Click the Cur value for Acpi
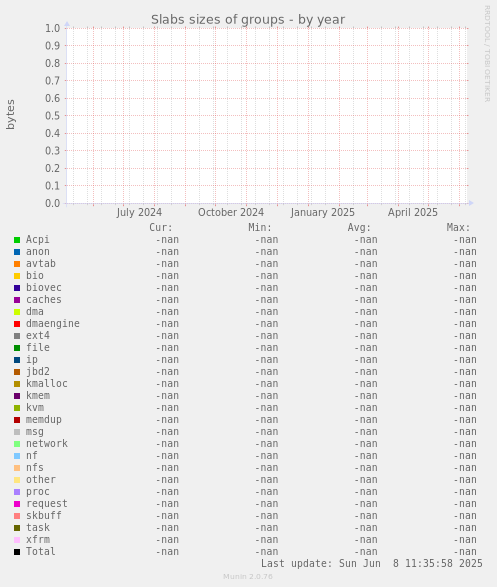Screen dimensions: 497x587 (167, 240)
